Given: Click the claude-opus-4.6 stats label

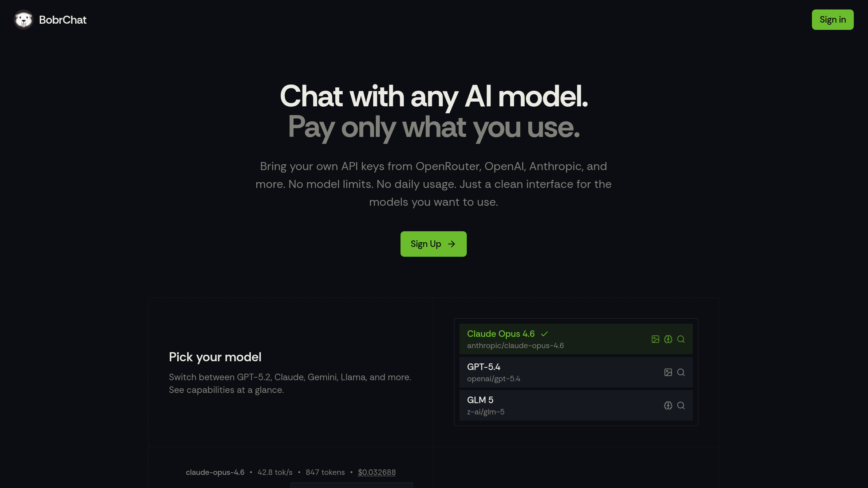Looking at the screenshot, I should point(215,472).
